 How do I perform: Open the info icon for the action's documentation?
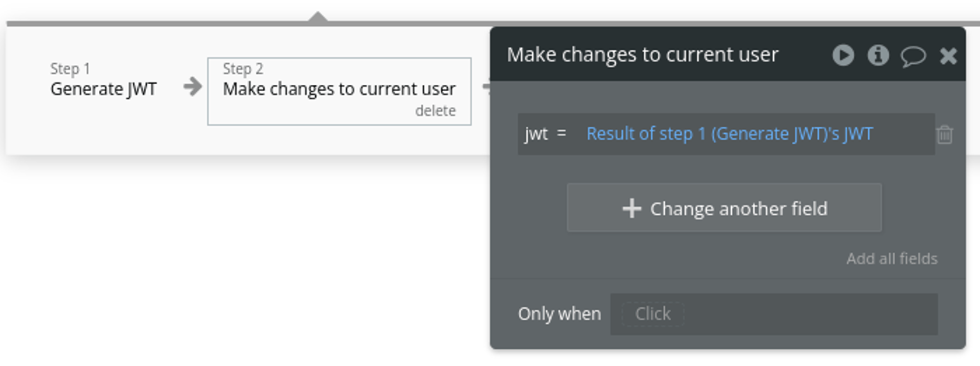click(x=878, y=55)
